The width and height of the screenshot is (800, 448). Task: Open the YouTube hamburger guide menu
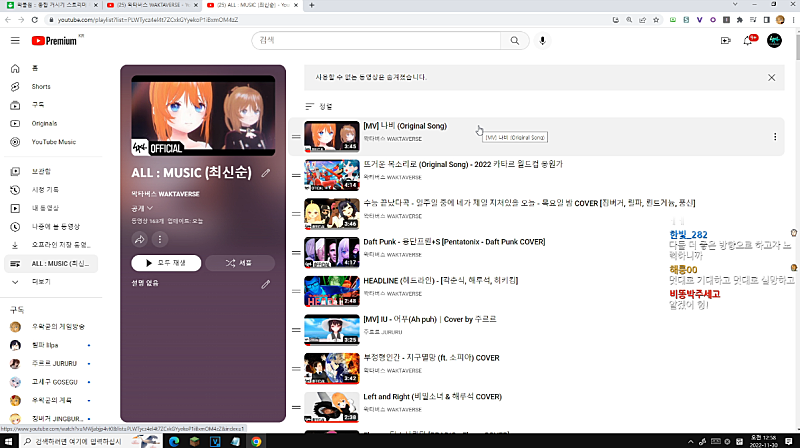click(x=15, y=41)
